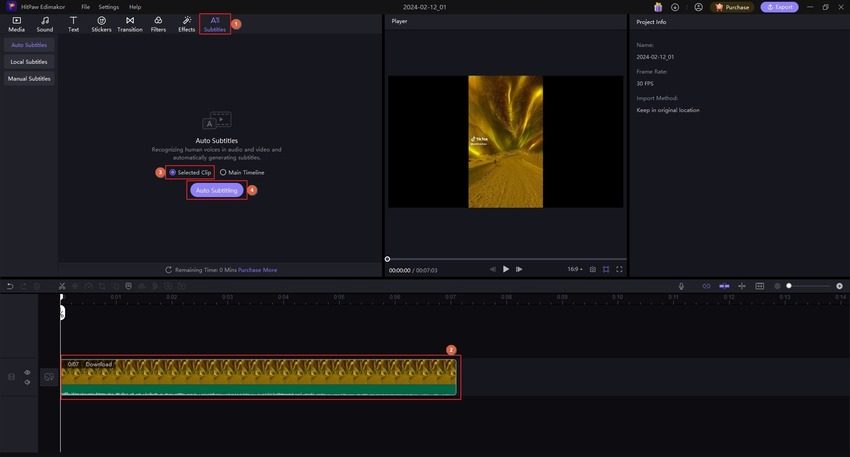Viewport: 850px width, 457px height.
Task: Open the 16:9 aspect ratio dropdown
Action: [574, 269]
